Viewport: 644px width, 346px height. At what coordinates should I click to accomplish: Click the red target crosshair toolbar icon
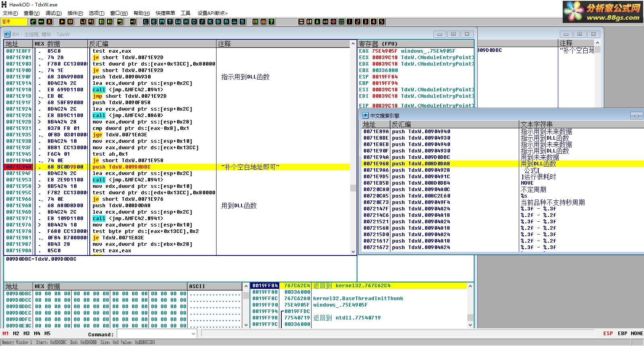click(333, 22)
